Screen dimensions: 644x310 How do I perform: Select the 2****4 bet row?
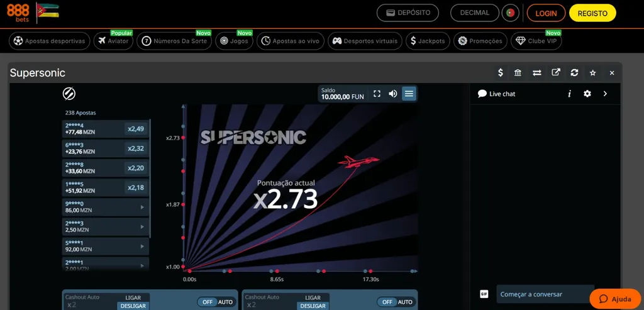tap(105, 129)
